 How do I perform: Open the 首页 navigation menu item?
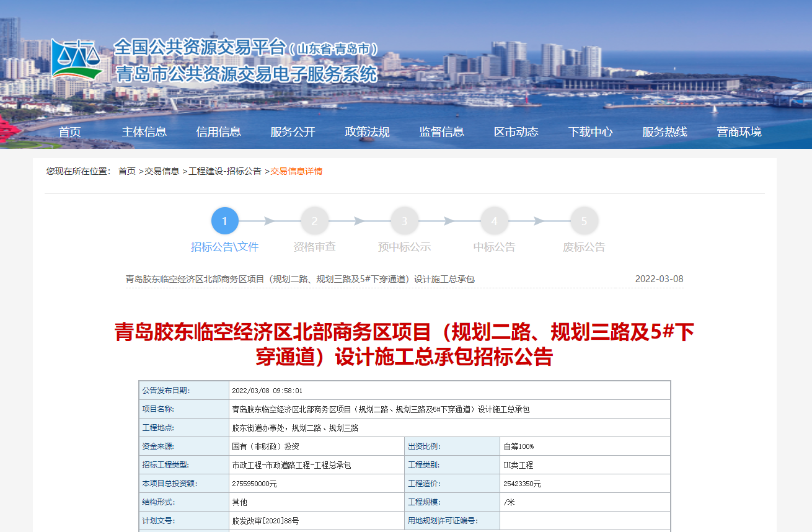click(70, 132)
